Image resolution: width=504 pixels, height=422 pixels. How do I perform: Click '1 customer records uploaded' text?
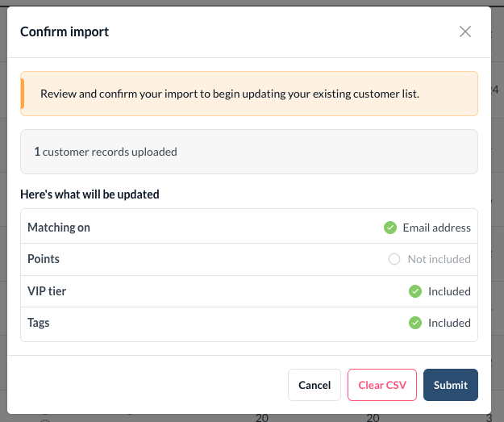106,152
